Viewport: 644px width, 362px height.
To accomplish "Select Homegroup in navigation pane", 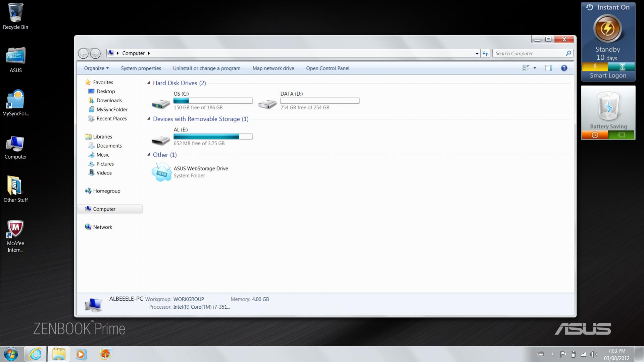I will (x=103, y=191).
